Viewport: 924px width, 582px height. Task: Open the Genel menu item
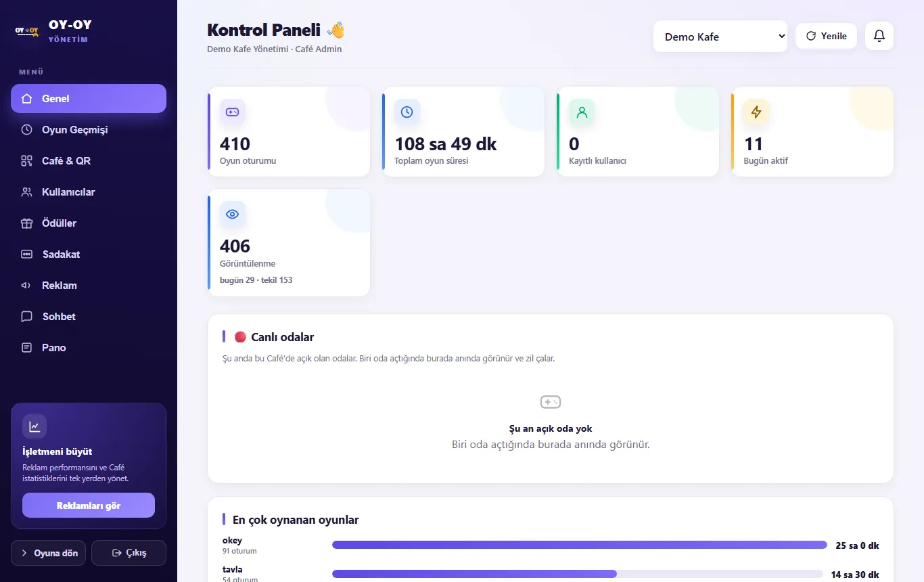pyautogui.click(x=89, y=99)
